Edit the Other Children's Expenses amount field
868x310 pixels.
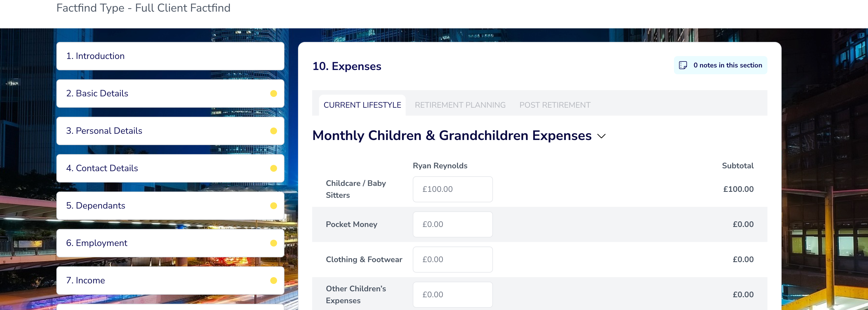452,294
